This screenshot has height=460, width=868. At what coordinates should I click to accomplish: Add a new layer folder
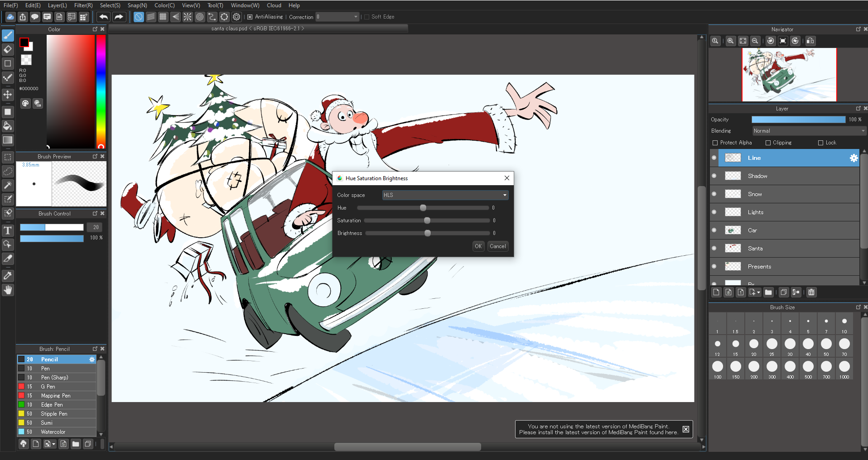[768, 292]
